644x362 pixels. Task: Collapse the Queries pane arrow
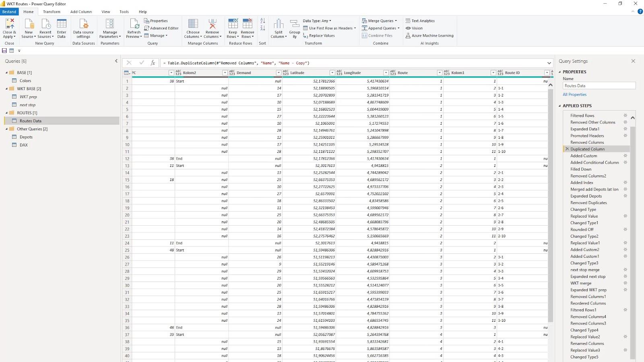click(x=116, y=61)
